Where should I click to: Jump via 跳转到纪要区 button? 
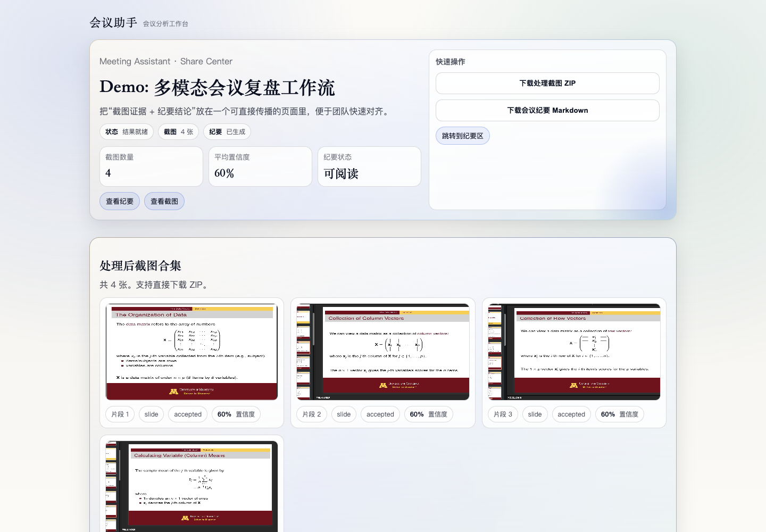463,136
